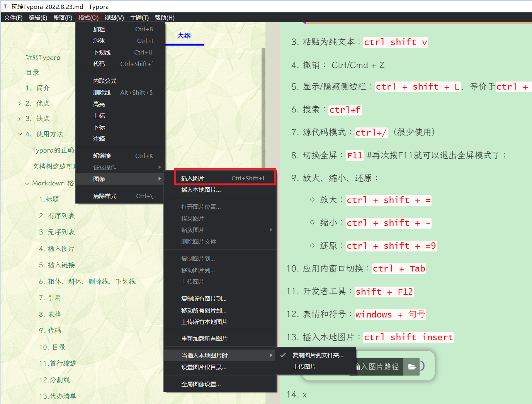The image size is (532, 404).
Task: Select the 下划线 menu entry
Action: pyautogui.click(x=120, y=53)
